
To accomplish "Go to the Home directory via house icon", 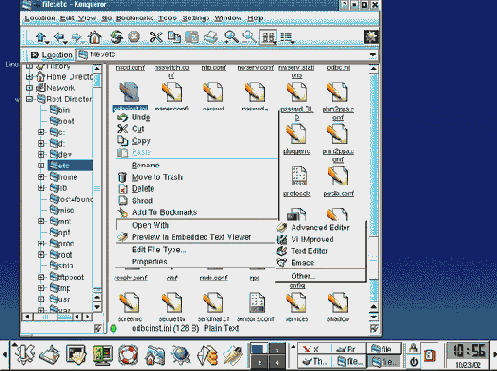I will (x=95, y=37).
